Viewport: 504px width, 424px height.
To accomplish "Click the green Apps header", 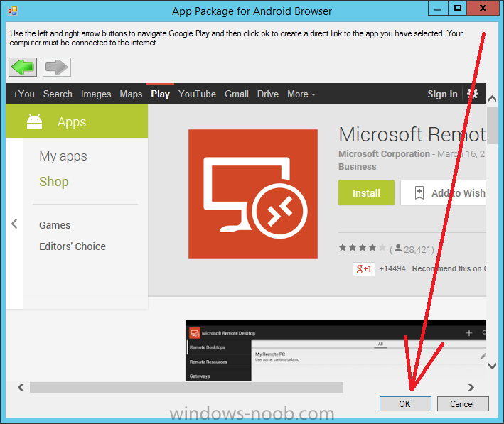I will click(x=77, y=121).
